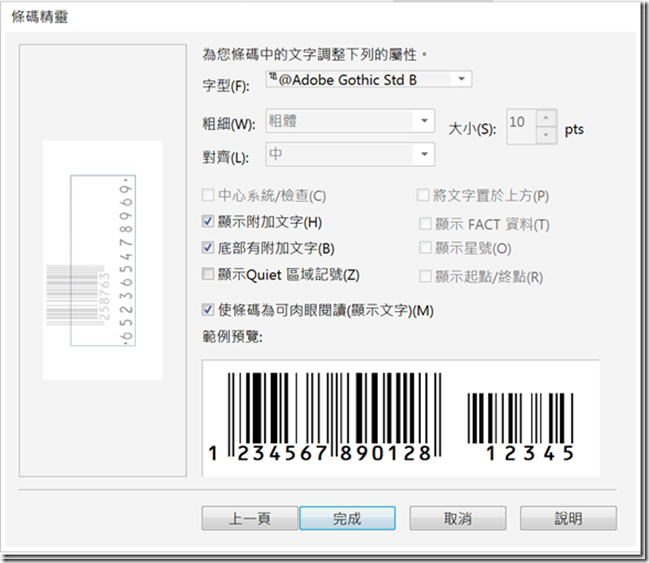Increase the 大小(S) size value
This screenshot has width=649, height=563.
point(546,118)
